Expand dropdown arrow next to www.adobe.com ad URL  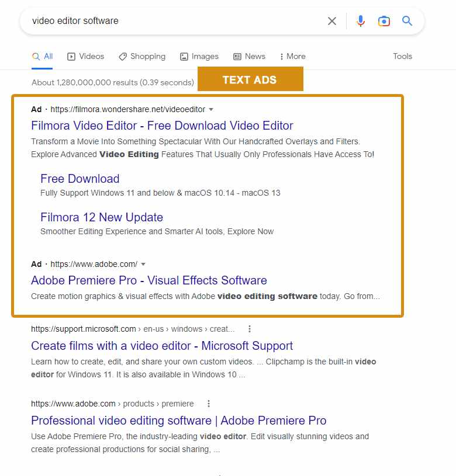pos(143,264)
